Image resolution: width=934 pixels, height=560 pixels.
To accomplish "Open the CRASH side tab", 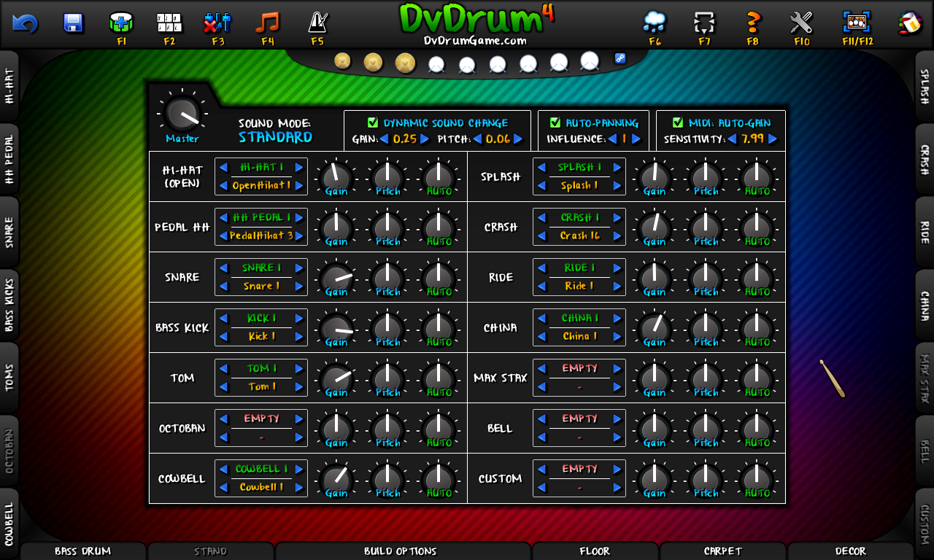I will [925, 159].
